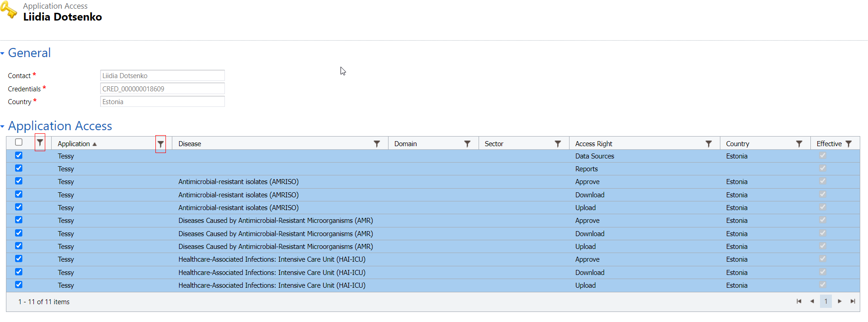Click the Credentials input field
The image size is (868, 322).
[162, 89]
